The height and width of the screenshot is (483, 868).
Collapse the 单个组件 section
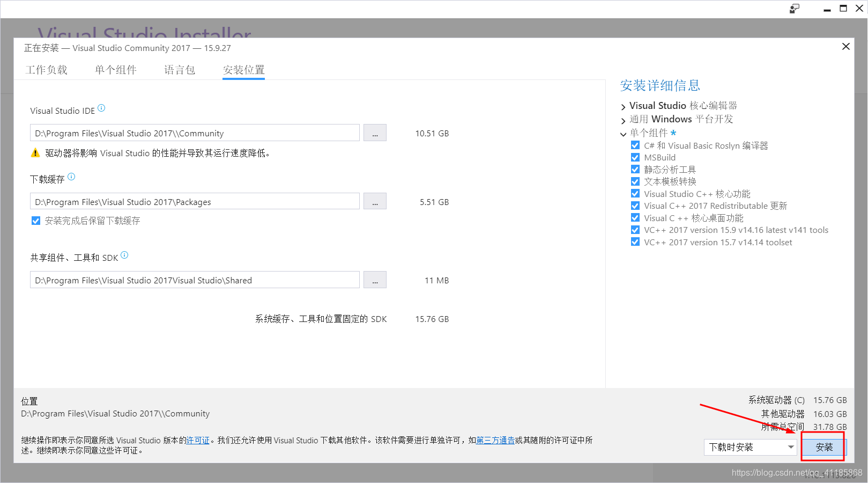623,134
